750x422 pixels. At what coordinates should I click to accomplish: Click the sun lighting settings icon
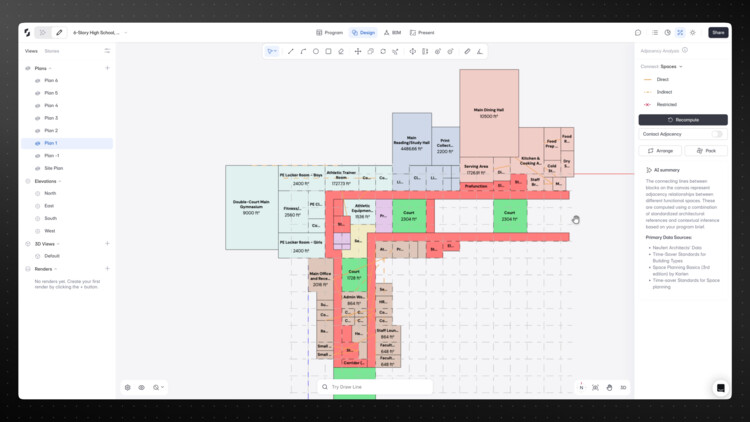[692, 32]
